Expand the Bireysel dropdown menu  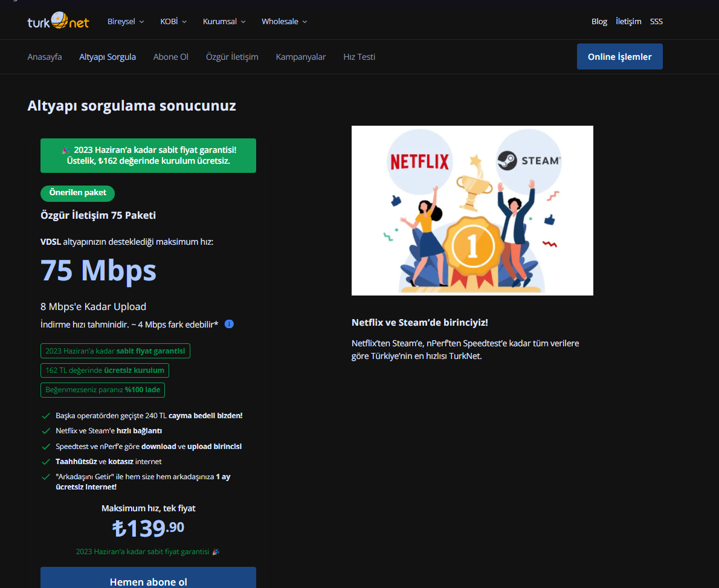tap(126, 22)
